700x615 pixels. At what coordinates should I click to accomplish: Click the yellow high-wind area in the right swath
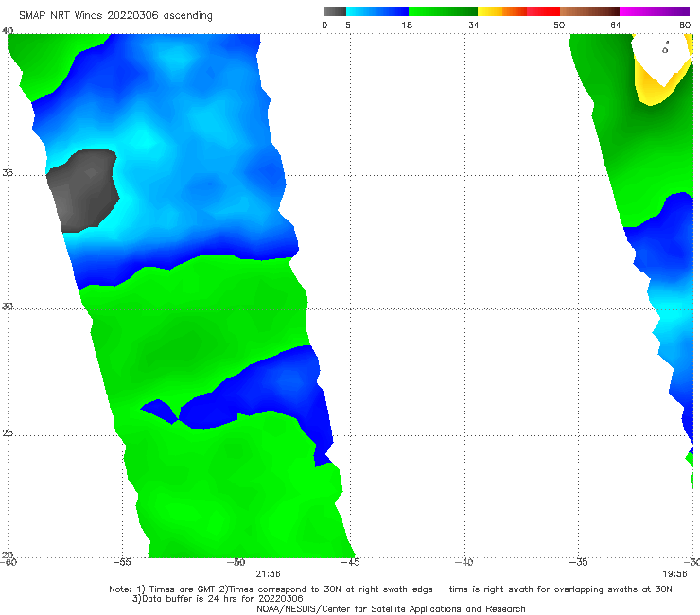[x=650, y=89]
